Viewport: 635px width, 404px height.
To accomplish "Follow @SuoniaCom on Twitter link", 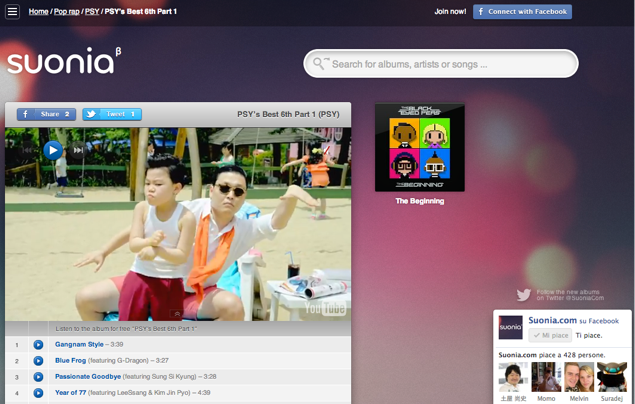I will click(x=570, y=295).
